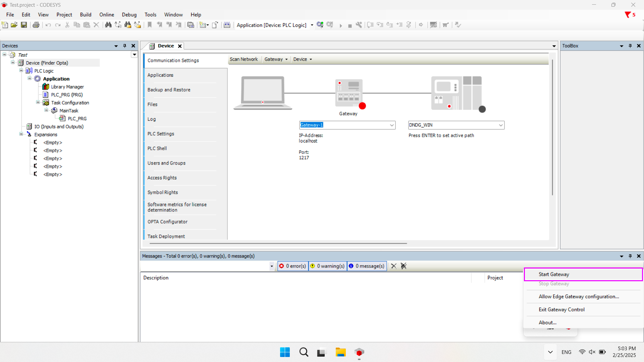Click the Login (connect to device) toolbar icon
Viewport: 644px width, 362px height.
coord(320,25)
